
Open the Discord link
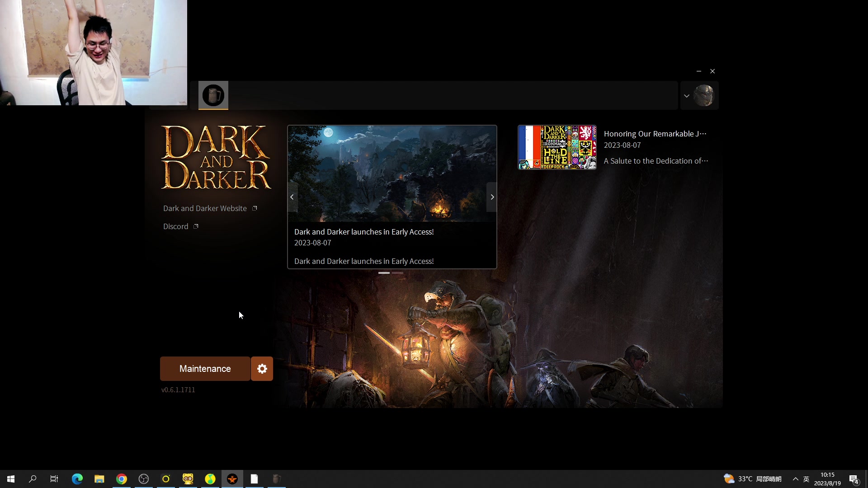(x=176, y=226)
